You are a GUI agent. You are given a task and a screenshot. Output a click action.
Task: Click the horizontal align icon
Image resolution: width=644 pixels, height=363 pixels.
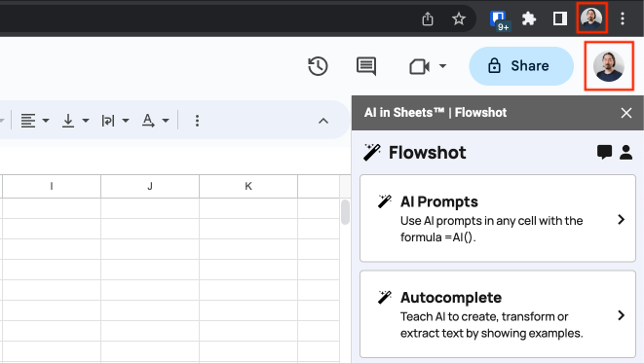28,121
